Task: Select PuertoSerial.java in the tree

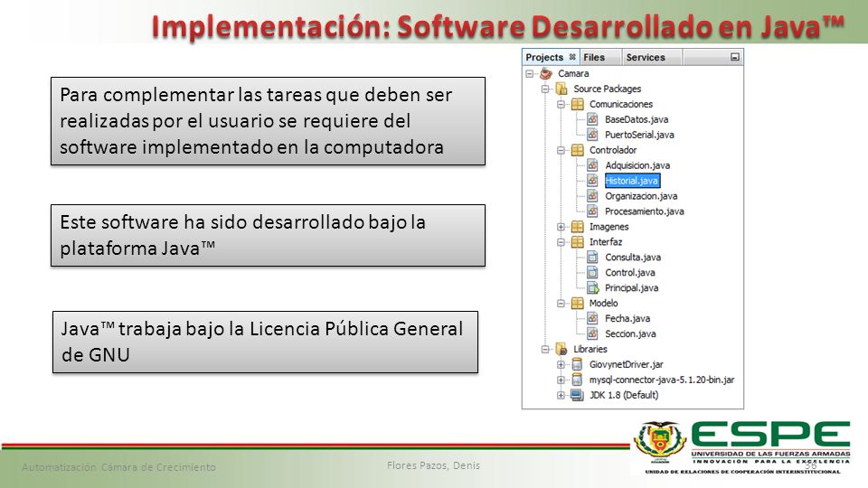Action: tap(639, 135)
